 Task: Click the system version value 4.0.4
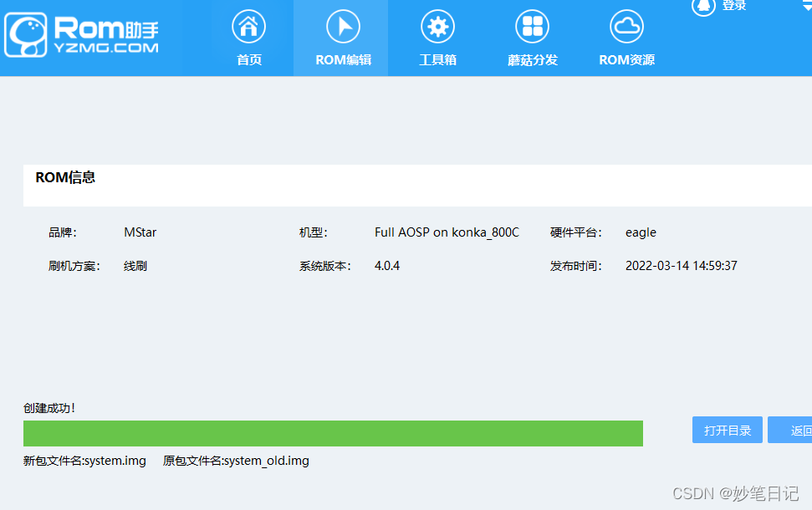387,266
